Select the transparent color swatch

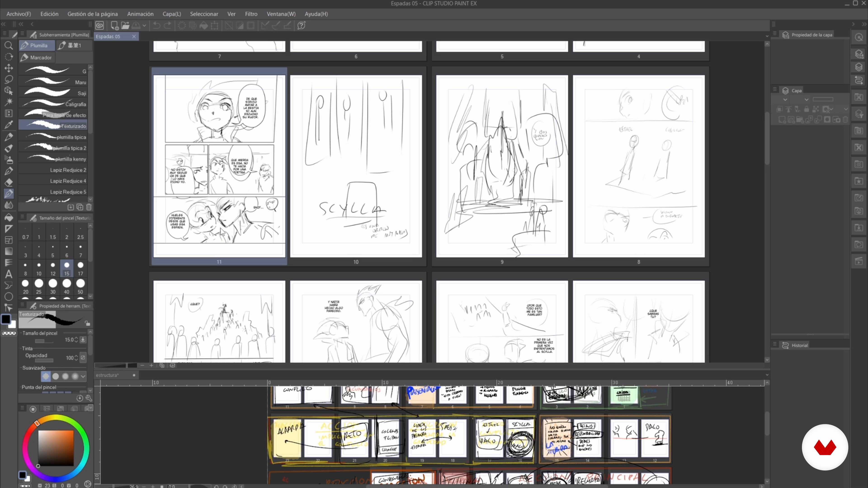tap(9, 333)
